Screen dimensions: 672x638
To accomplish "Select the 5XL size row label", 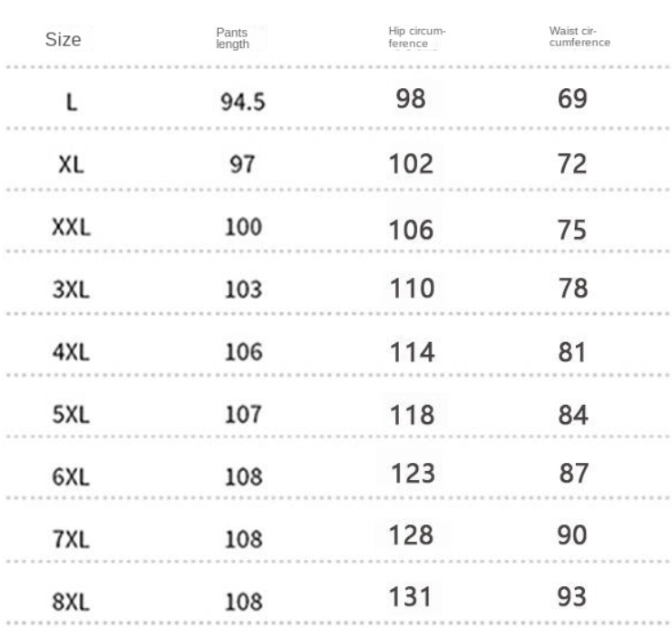I will tap(72, 415).
